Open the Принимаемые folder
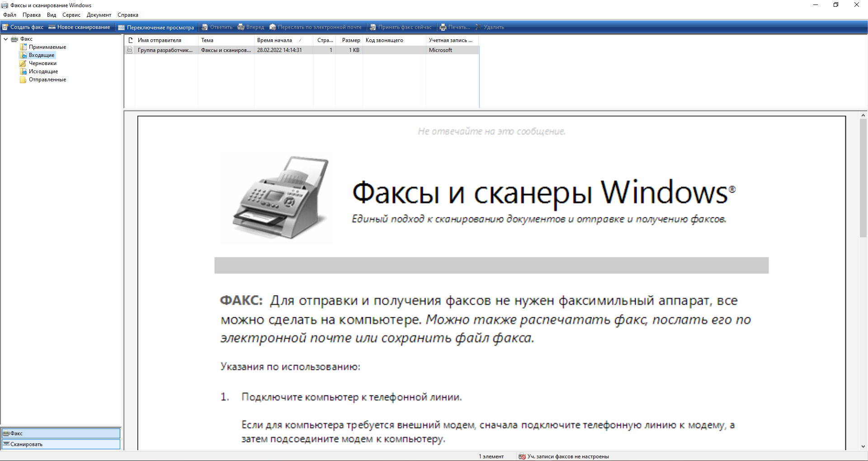The image size is (868, 461). click(x=47, y=47)
